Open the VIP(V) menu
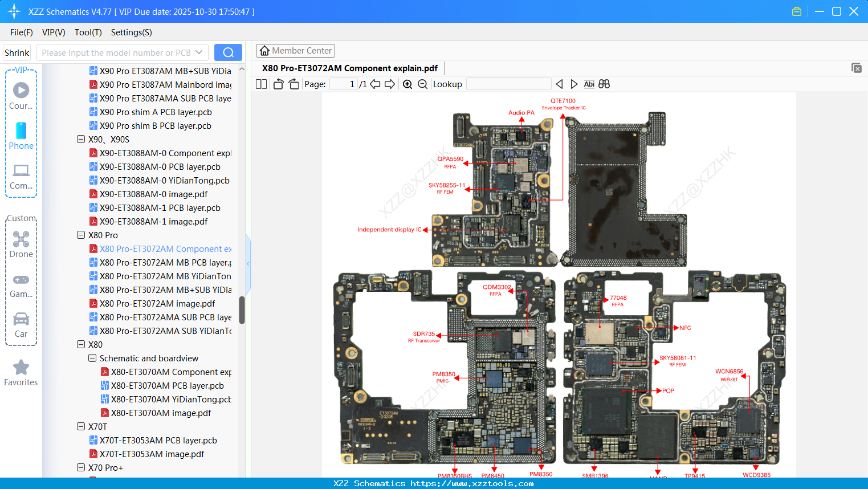The image size is (868, 489). pos(54,32)
